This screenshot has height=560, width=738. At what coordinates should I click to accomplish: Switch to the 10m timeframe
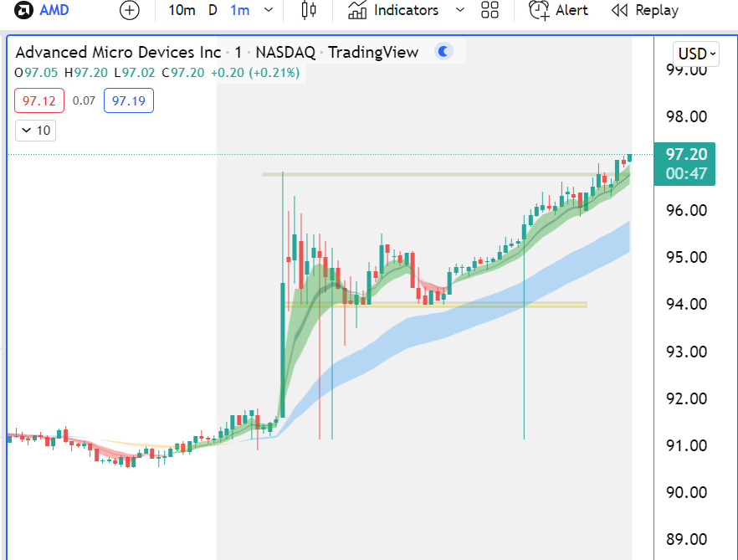[182, 11]
